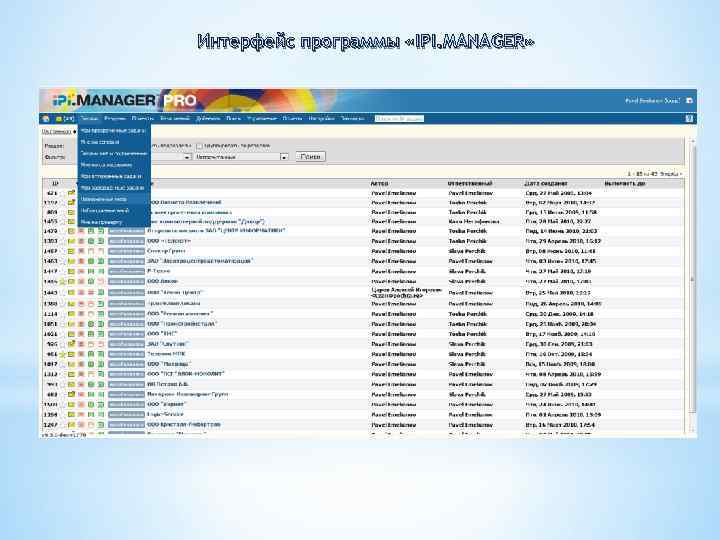Select 'Мои завершенные задачи' in the dropdown menu
The width and height of the screenshot is (720, 540).
[x=112, y=188]
